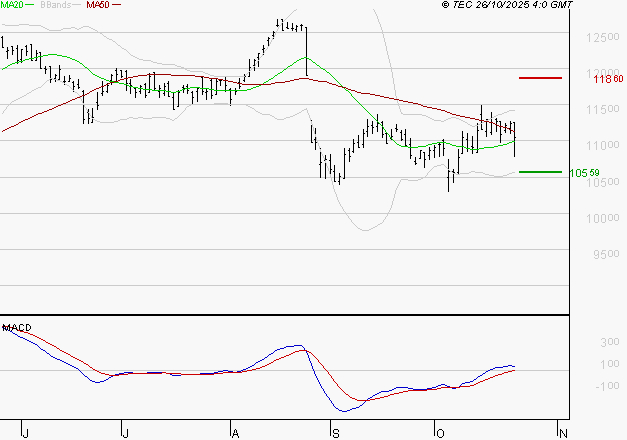The height and width of the screenshot is (440, 627).
Task: Click the O month axis label
Action: tap(440, 434)
